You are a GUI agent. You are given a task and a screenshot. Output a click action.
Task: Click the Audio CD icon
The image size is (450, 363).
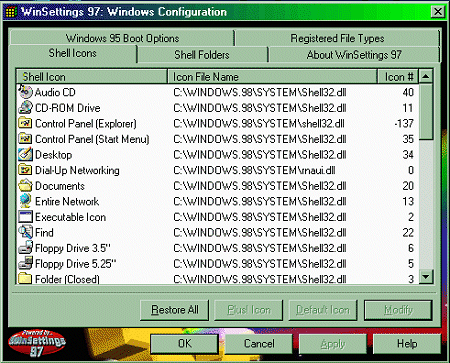tap(25, 92)
